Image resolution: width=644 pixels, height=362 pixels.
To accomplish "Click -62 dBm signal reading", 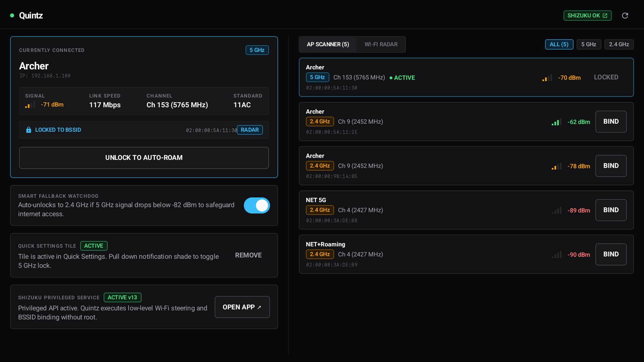I will (579, 122).
